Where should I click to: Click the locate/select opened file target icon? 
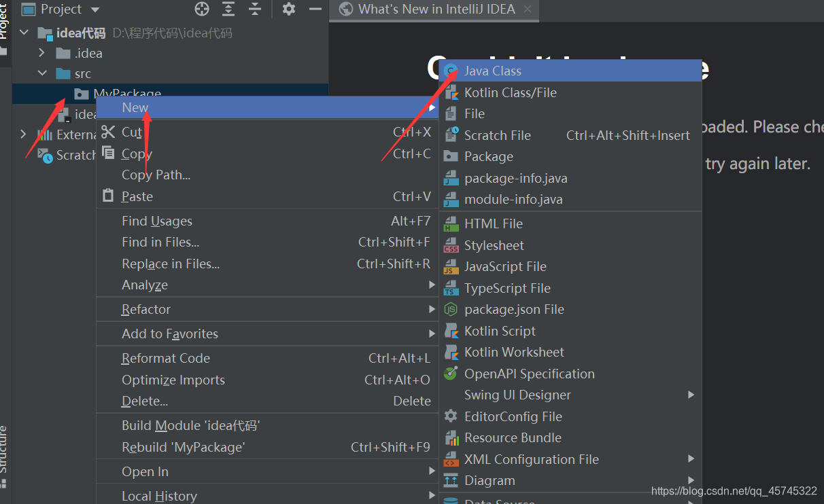202,9
